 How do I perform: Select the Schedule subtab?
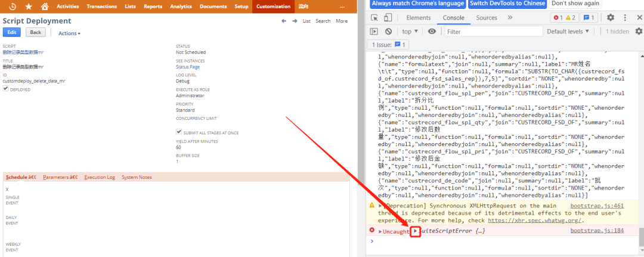[x=21, y=177]
